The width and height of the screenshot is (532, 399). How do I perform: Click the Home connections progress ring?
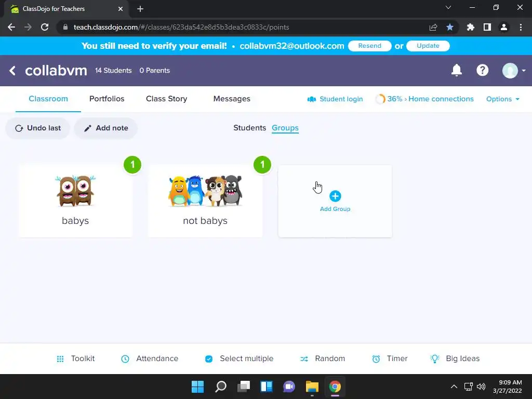pyautogui.click(x=380, y=99)
